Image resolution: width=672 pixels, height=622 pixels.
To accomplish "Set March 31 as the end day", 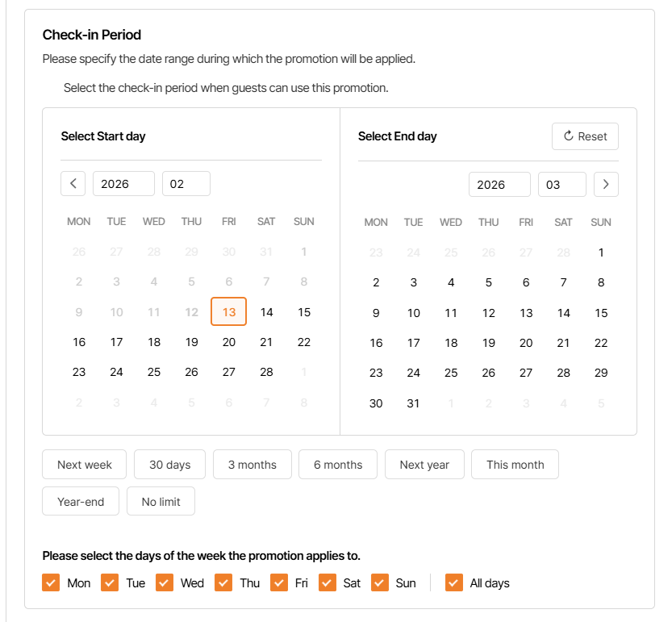I will click(x=414, y=403).
